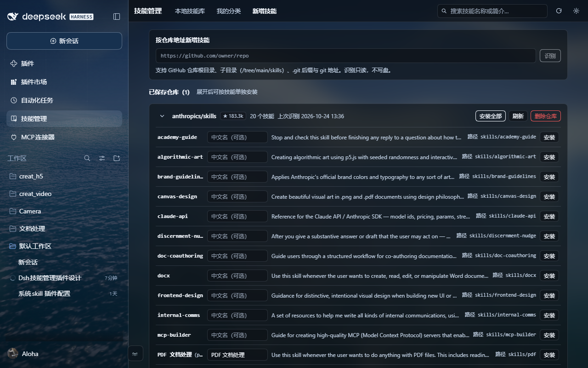The image size is (588, 368).
Task: Switch to 新增技能 tab
Action: pyautogui.click(x=265, y=11)
